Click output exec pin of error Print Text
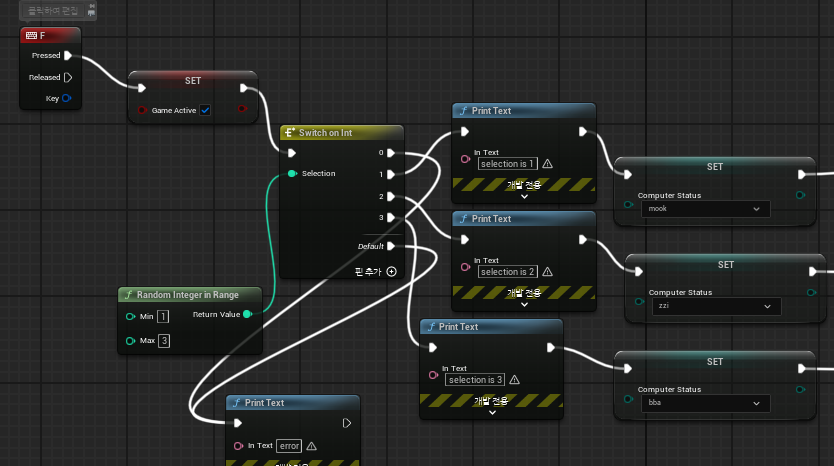 point(347,423)
